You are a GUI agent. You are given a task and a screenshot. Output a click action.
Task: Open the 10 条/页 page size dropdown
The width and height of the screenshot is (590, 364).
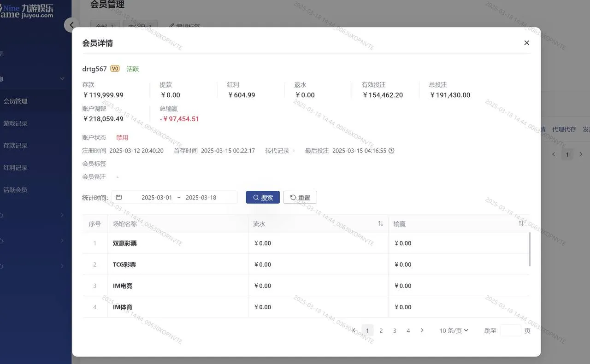[x=453, y=330]
